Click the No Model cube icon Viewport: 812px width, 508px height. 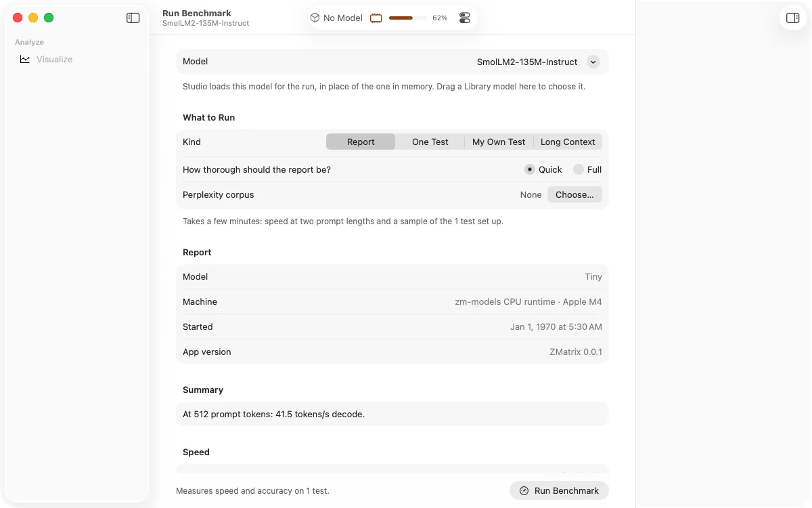(x=315, y=18)
